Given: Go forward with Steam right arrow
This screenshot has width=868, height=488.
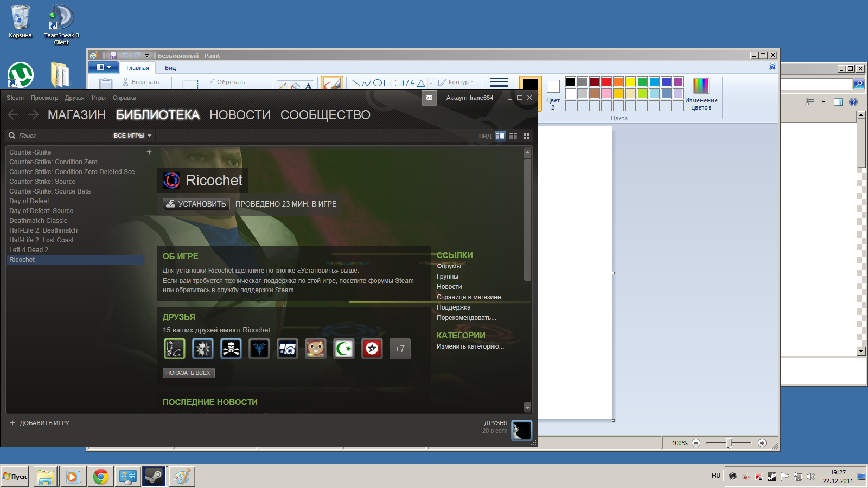Looking at the screenshot, I should 33,114.
